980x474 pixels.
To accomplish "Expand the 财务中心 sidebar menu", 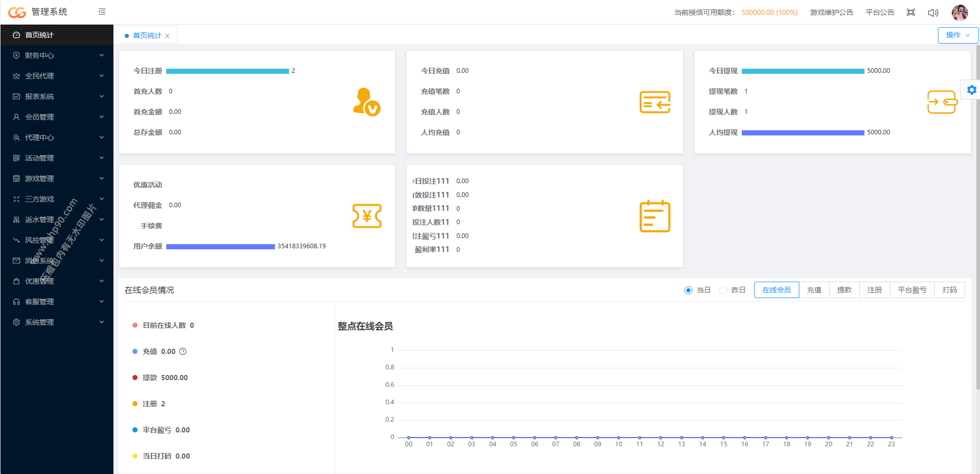I will click(56, 55).
